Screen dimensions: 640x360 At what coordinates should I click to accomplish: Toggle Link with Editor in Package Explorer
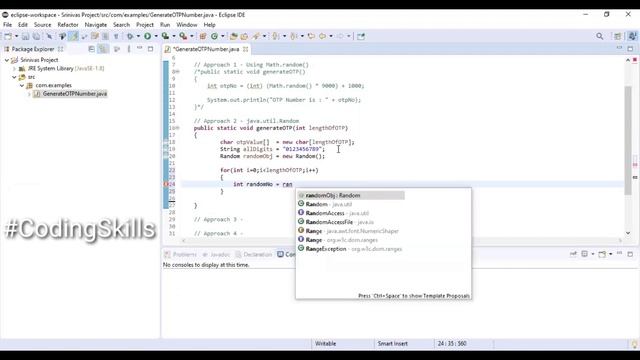pyautogui.click(x=103, y=49)
